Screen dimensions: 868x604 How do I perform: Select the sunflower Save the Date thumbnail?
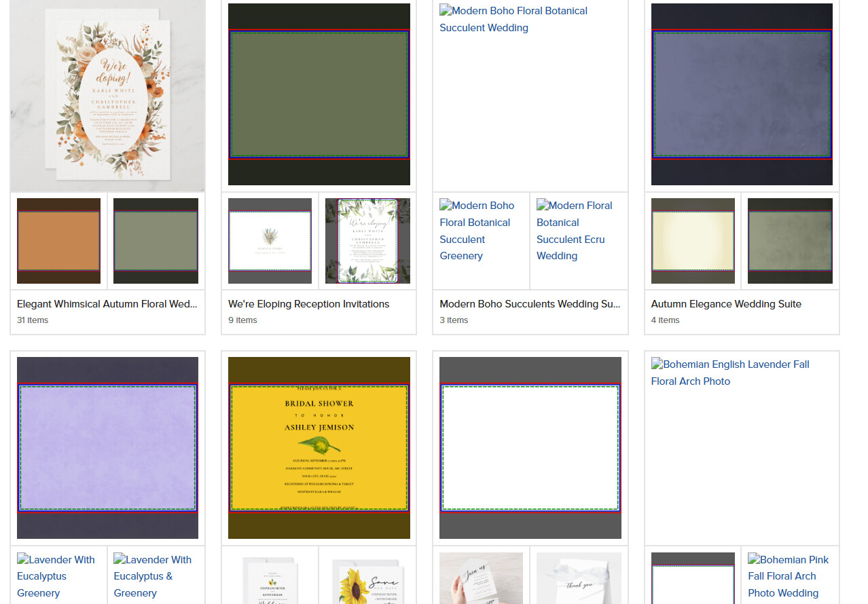(x=367, y=578)
